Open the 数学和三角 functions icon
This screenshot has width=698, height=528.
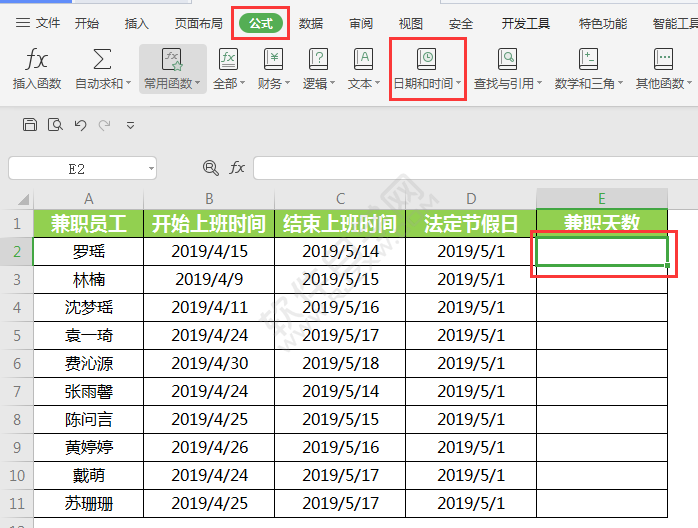tap(588, 59)
